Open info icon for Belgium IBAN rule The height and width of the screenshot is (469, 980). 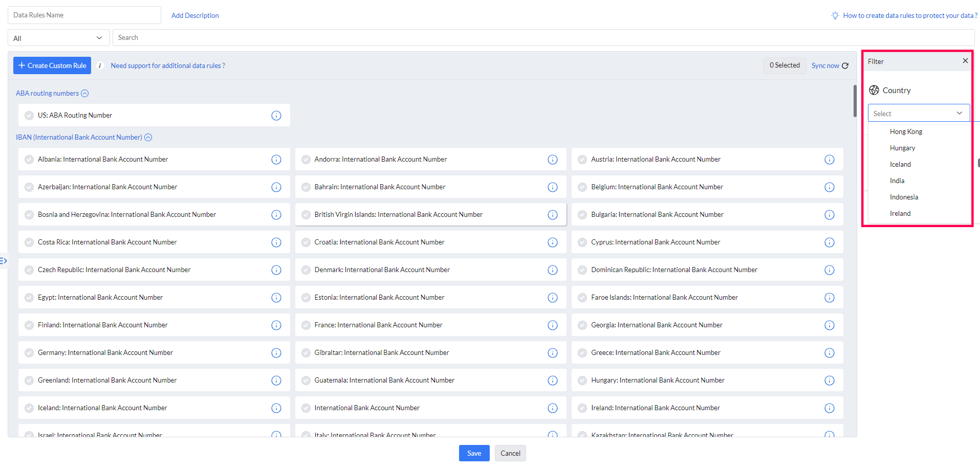tap(830, 187)
